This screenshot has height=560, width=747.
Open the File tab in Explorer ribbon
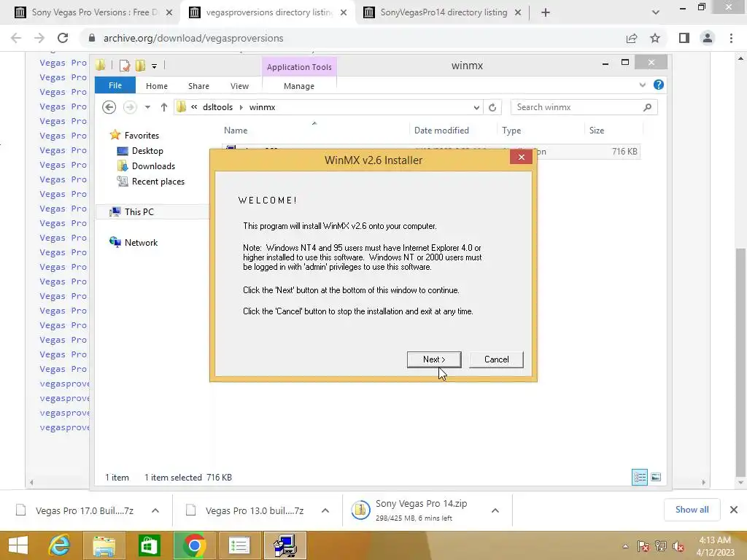tap(115, 86)
